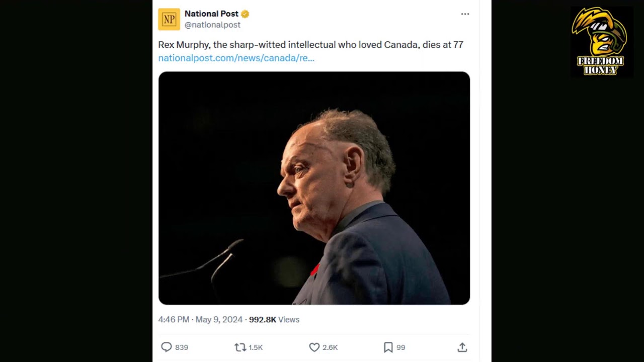The width and height of the screenshot is (644, 362).
Task: Like the tweet with heart icon
Action: (314, 347)
